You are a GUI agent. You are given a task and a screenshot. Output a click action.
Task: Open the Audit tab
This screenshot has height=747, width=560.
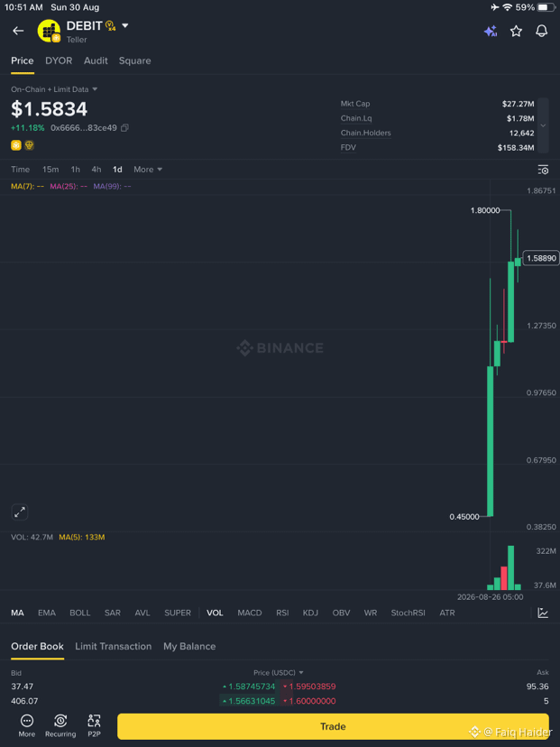tap(96, 61)
